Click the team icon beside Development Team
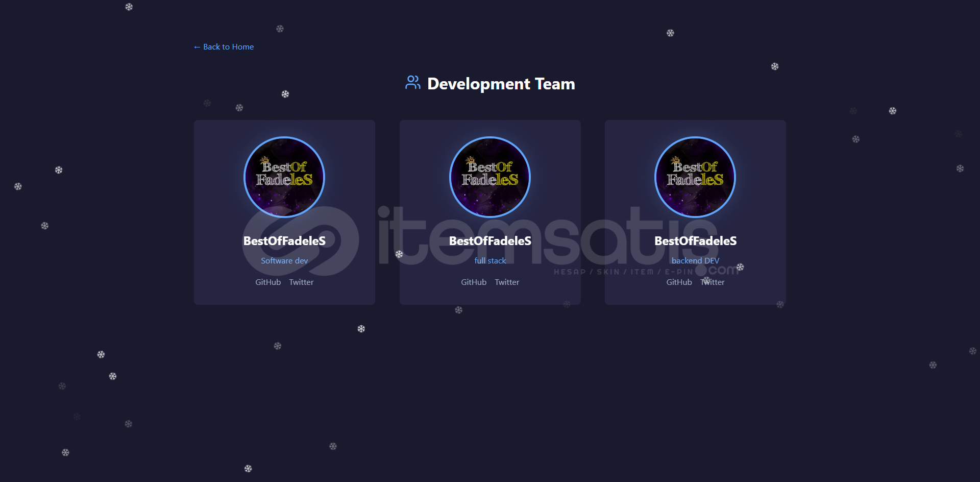980x482 pixels. click(413, 83)
